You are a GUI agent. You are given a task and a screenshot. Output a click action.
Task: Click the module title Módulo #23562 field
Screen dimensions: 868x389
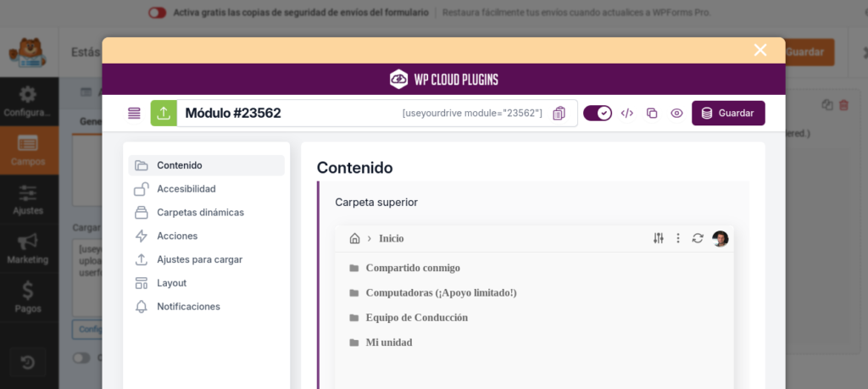(233, 114)
